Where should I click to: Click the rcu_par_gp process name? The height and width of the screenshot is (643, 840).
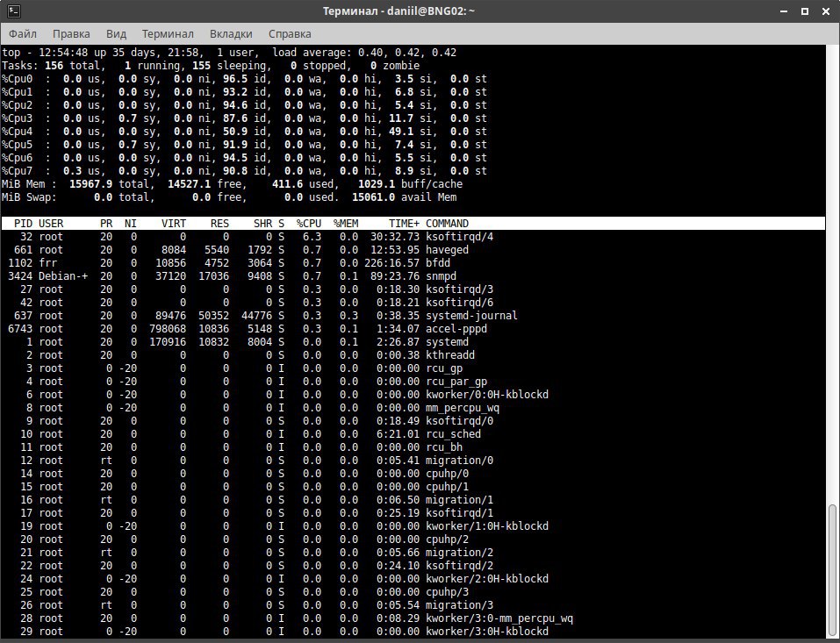(456, 382)
